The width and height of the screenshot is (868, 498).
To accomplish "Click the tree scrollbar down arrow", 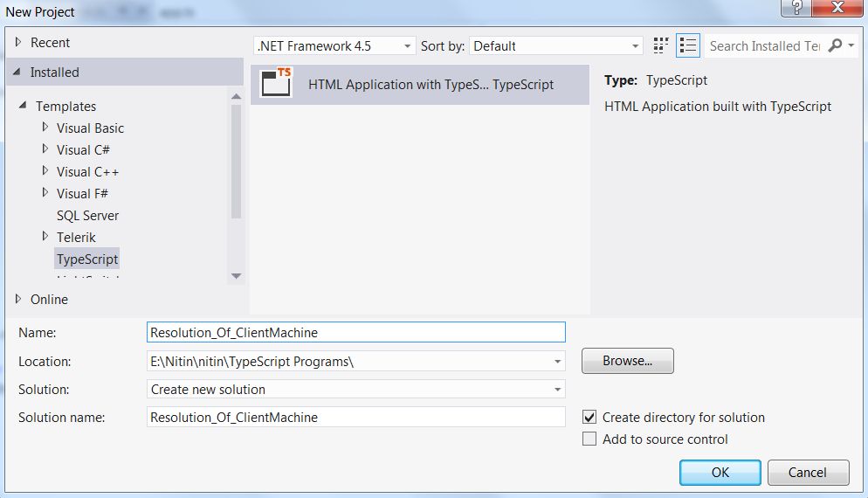I will 237,276.
